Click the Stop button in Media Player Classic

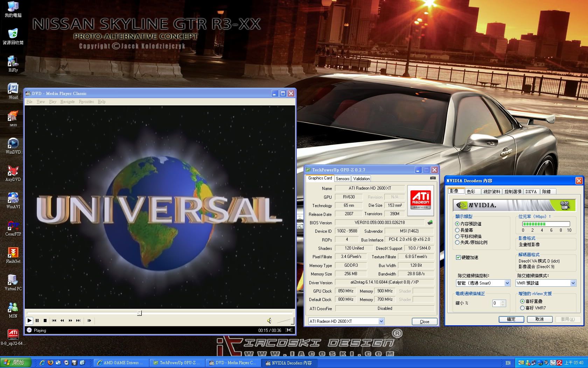[x=45, y=320]
